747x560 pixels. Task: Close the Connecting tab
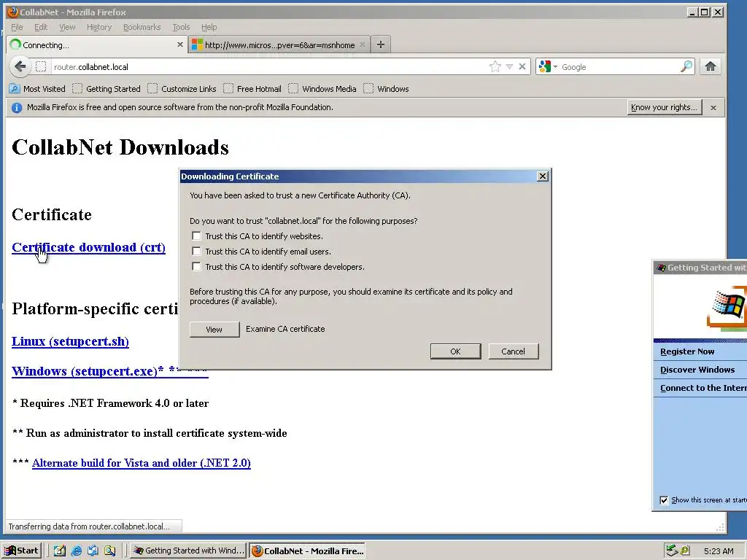(179, 44)
